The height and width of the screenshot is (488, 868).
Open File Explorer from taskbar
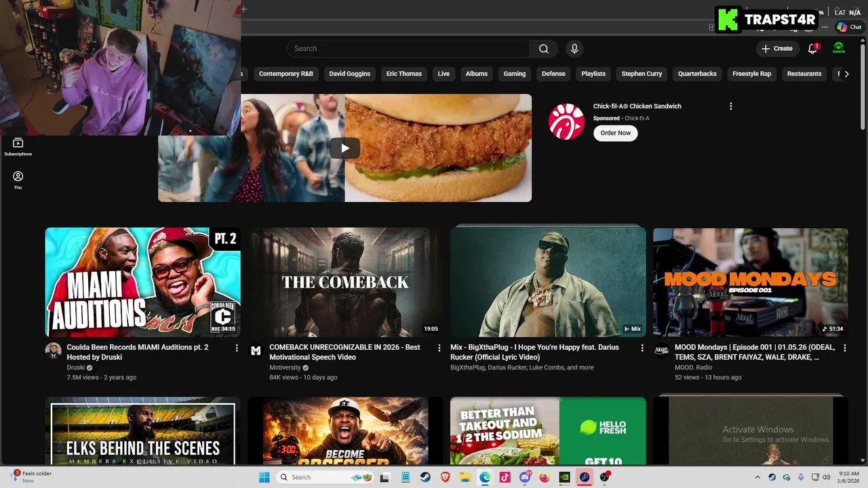(x=465, y=477)
